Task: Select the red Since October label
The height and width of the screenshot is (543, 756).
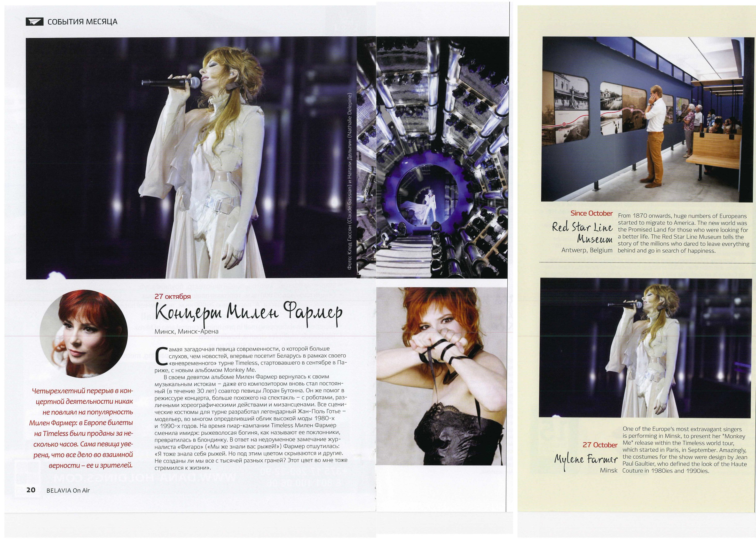Action: click(592, 213)
